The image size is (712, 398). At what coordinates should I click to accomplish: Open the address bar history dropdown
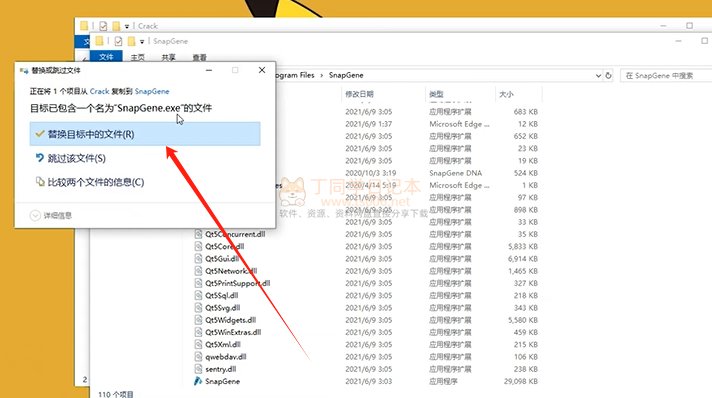(598, 75)
